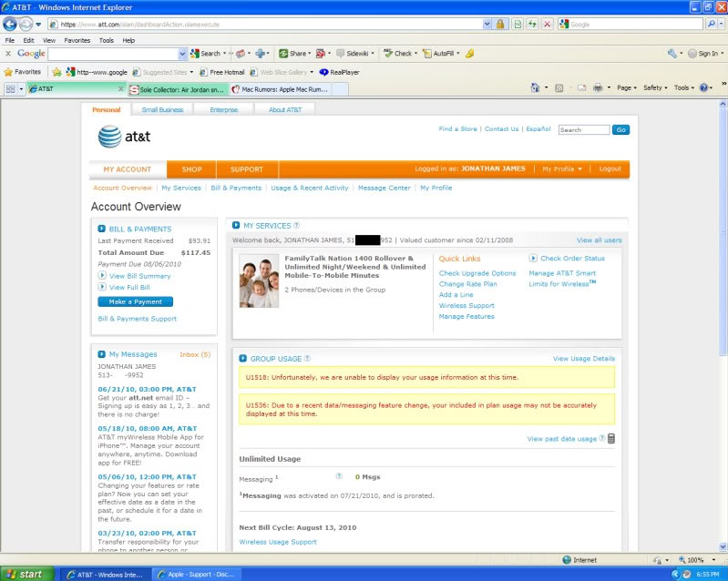Open the View Full Bill link
The width and height of the screenshot is (728, 581).
coord(129,287)
